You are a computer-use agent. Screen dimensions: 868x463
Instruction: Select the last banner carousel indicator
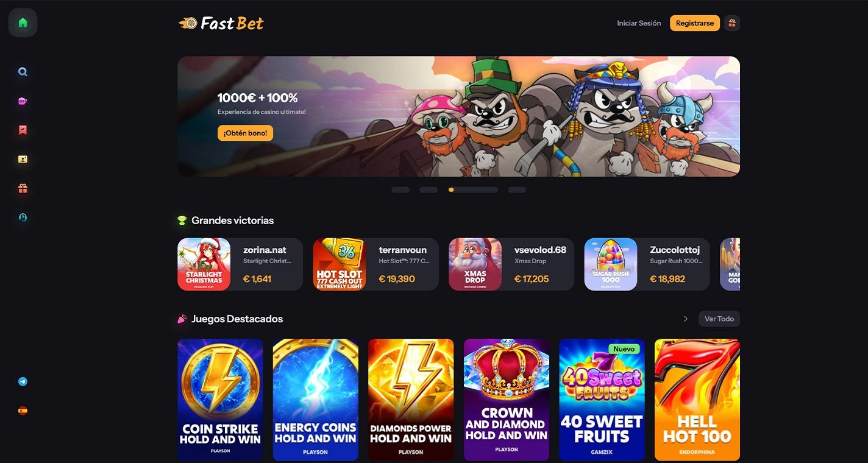[517, 190]
